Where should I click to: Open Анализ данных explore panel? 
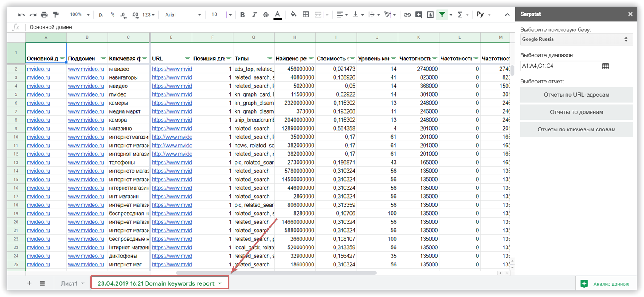click(605, 283)
